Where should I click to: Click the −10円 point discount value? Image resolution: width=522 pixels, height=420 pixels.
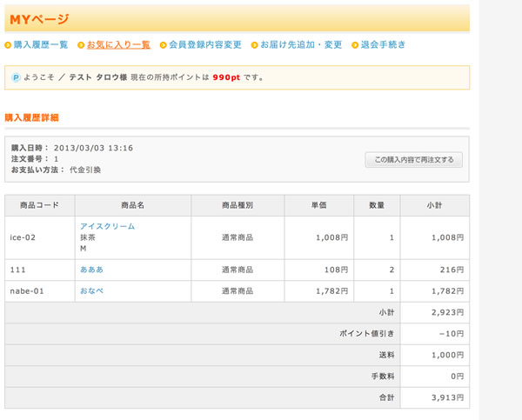pyautogui.click(x=452, y=334)
